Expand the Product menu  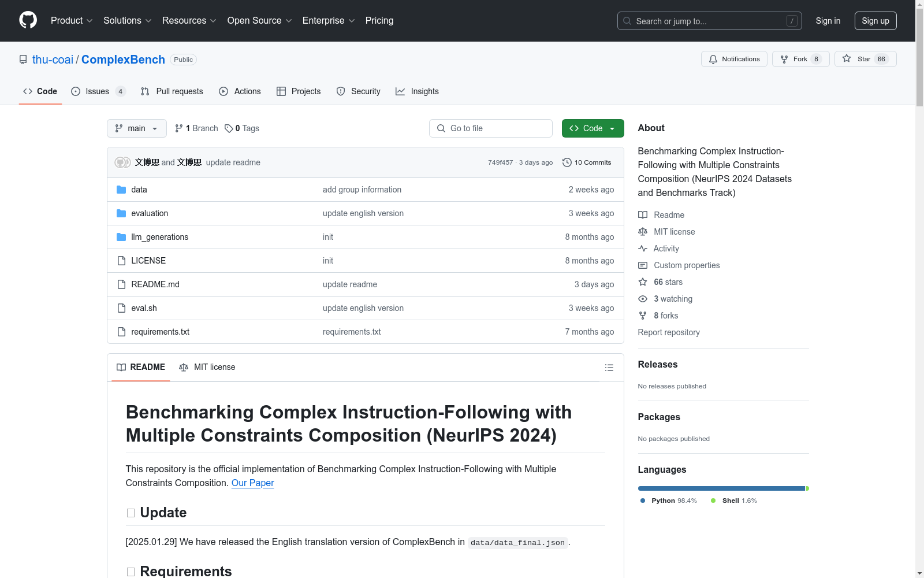coord(72,20)
